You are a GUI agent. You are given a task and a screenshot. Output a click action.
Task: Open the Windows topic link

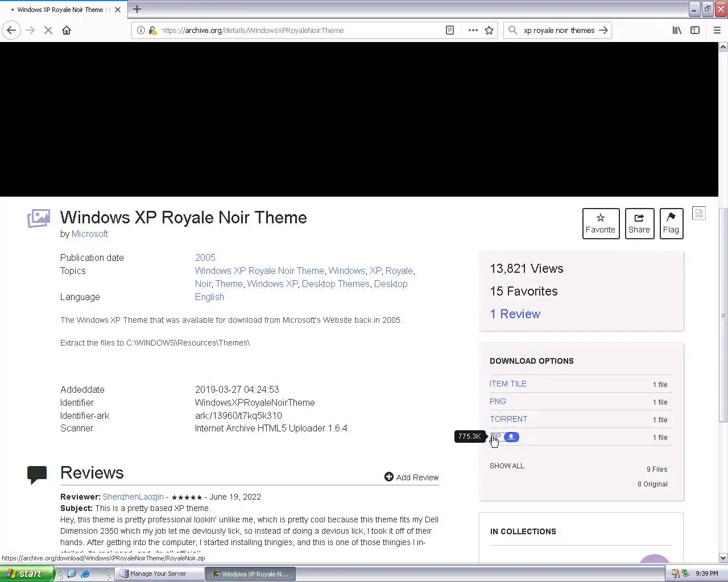tap(347, 271)
